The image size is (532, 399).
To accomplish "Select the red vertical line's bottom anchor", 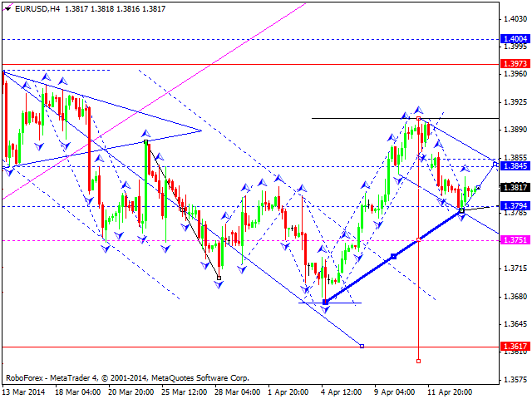I will 418,361.
